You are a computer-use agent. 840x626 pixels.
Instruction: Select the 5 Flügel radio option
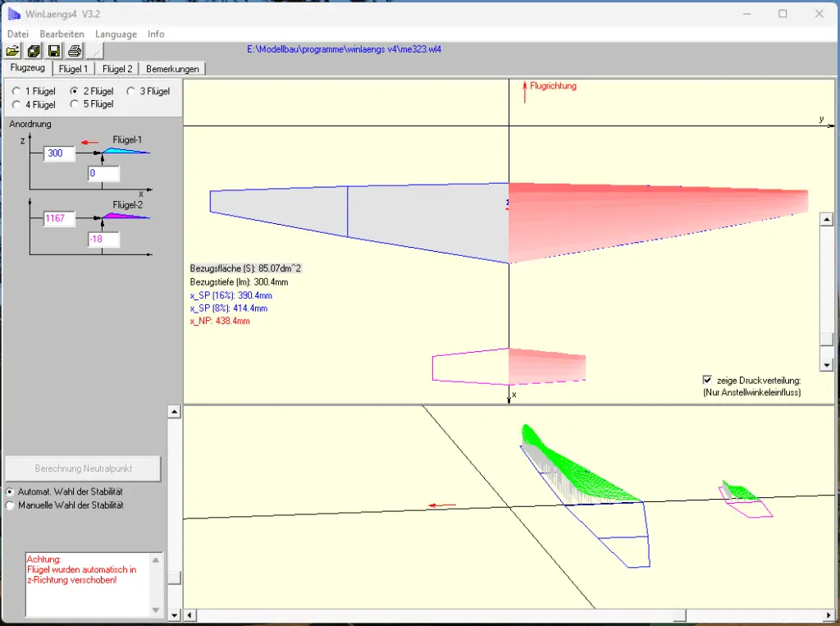75,104
